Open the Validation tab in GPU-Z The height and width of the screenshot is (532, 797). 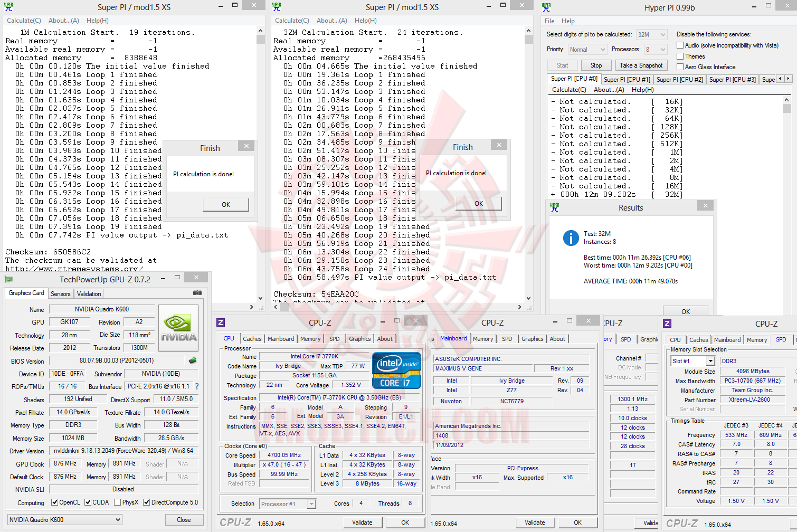pyautogui.click(x=89, y=294)
